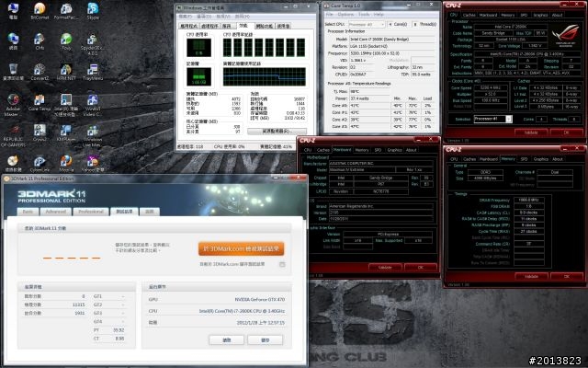Open Resource Monitor button in Task Manager

pos(277,131)
